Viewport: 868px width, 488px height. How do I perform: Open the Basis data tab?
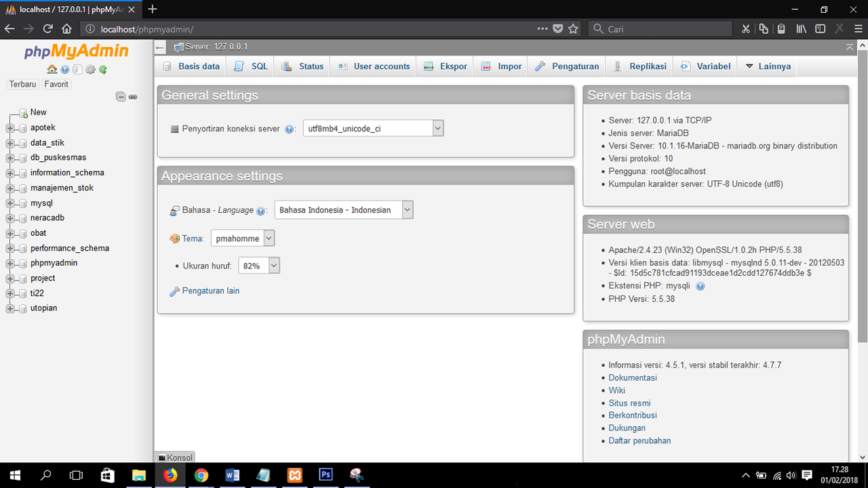tap(192, 66)
